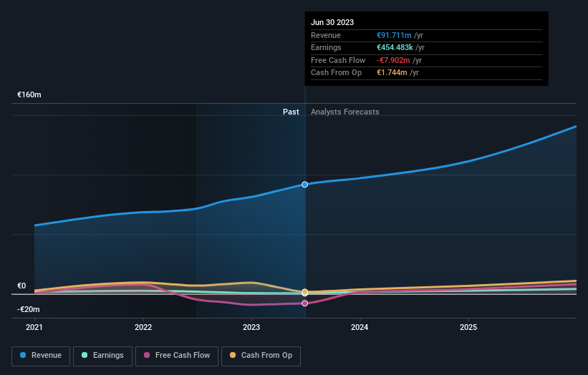The width and height of the screenshot is (588, 375).
Task: Click the Free Cash Flow pink data point
Action: click(305, 303)
